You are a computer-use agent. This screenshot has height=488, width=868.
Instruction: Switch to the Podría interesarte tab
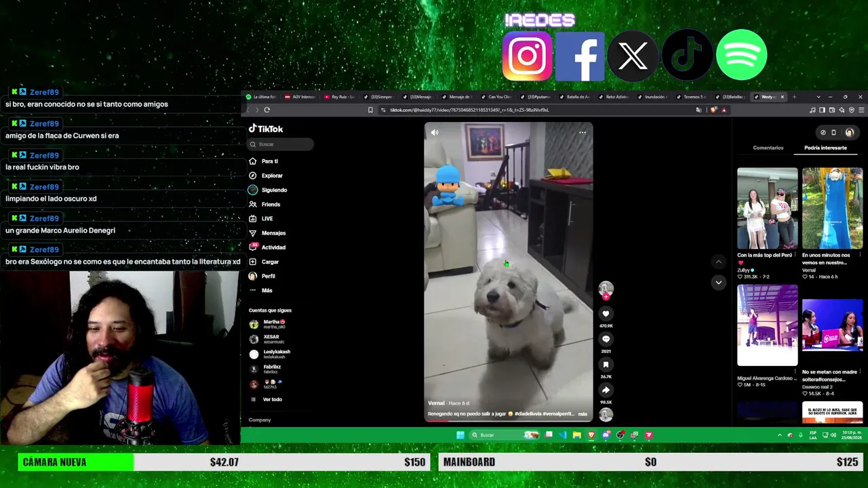[825, 148]
